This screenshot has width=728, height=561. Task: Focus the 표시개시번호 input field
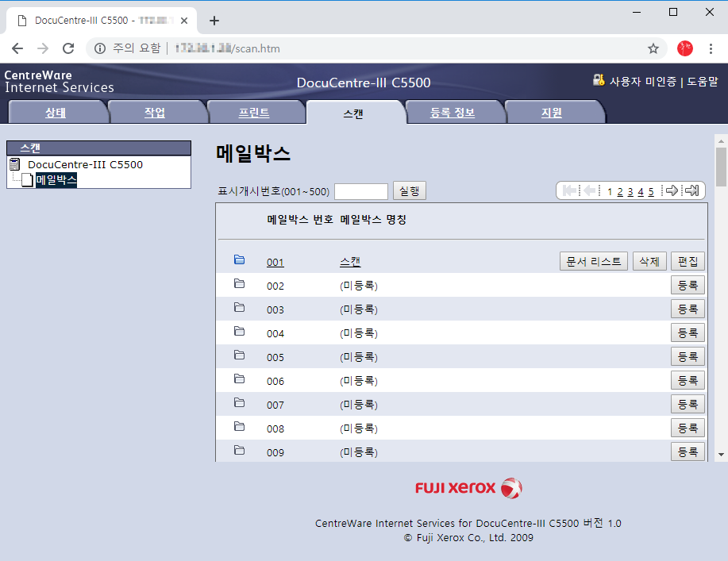click(361, 191)
